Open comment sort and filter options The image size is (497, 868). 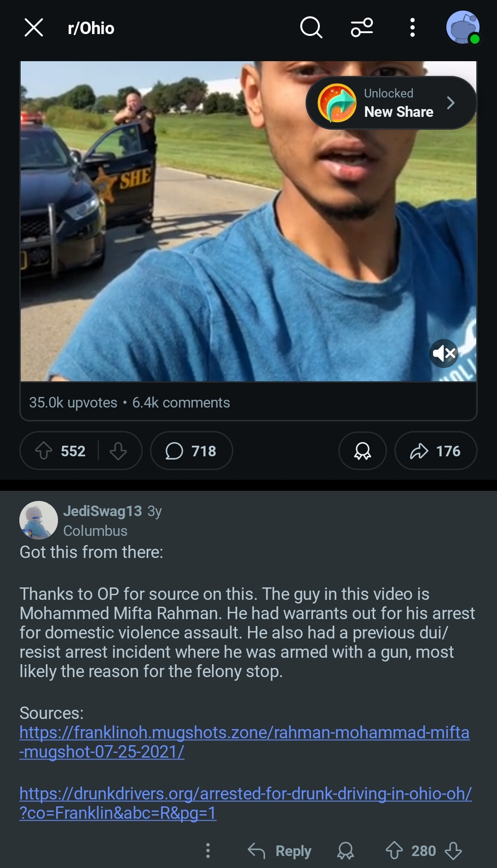tap(362, 28)
